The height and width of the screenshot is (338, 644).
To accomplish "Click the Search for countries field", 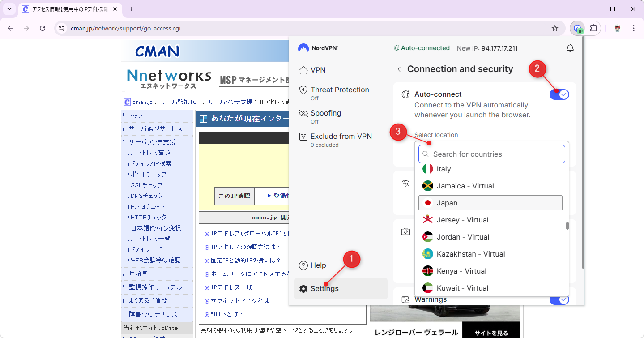I will pyautogui.click(x=492, y=154).
